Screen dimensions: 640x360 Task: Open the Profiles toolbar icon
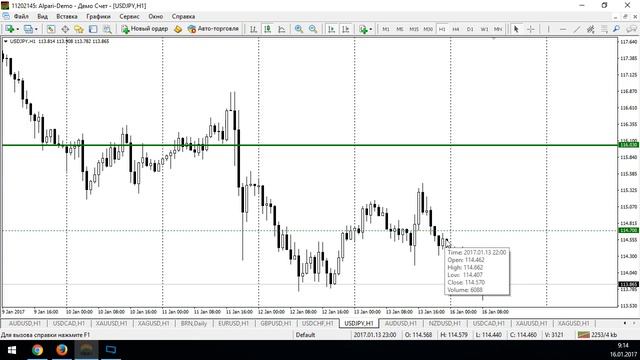coord(28,29)
